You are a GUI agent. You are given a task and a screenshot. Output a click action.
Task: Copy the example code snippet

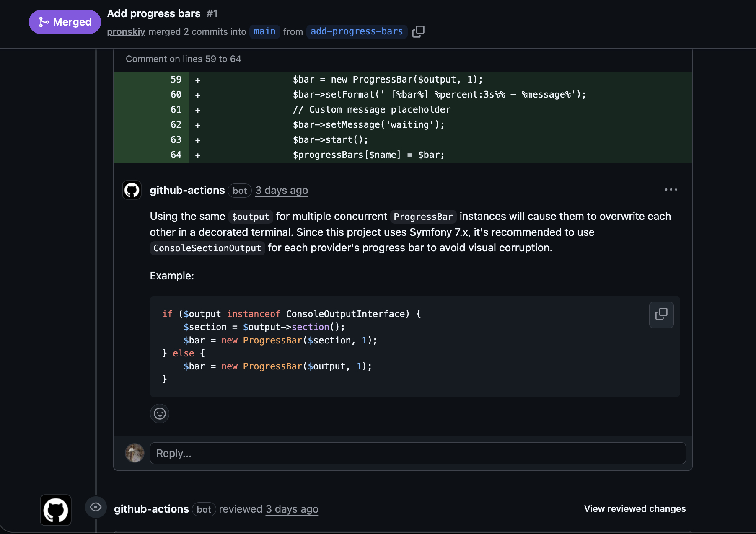pyautogui.click(x=661, y=315)
